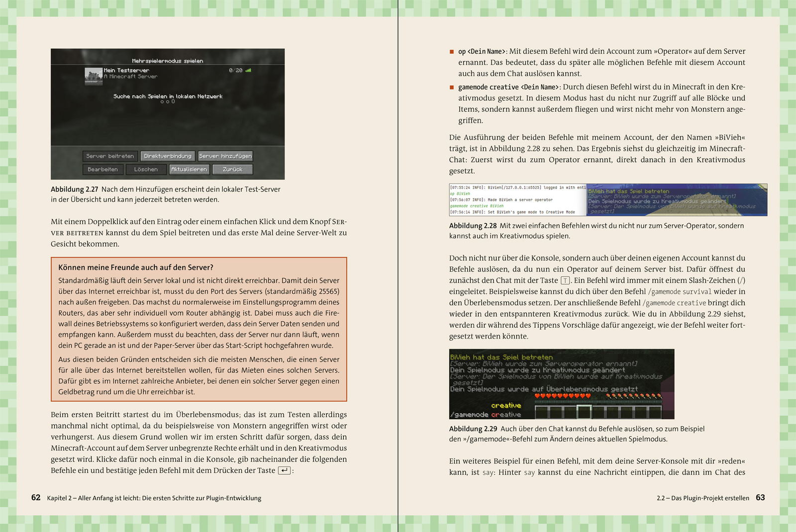The width and height of the screenshot is (796, 532).
Task: Click the 'Löschen' button
Action: [146, 170]
